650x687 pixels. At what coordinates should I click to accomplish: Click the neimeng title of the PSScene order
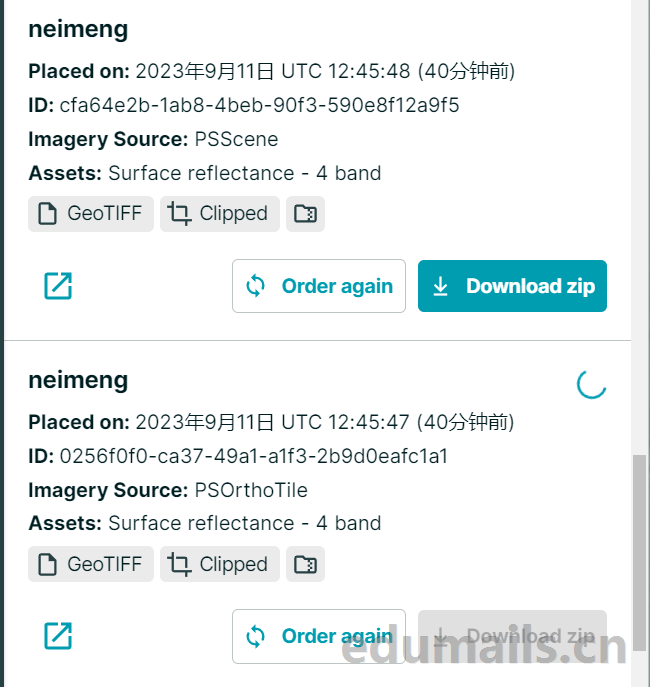[78, 29]
